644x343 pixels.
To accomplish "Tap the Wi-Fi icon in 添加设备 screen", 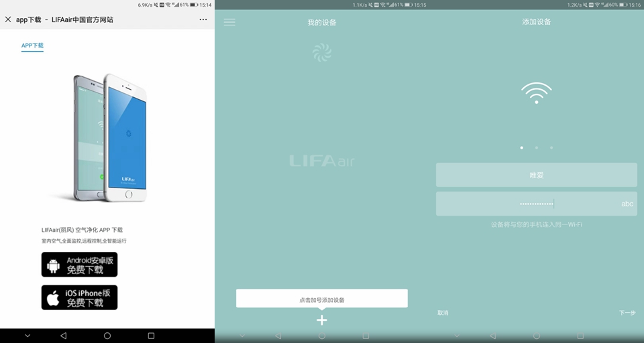I will (x=537, y=93).
